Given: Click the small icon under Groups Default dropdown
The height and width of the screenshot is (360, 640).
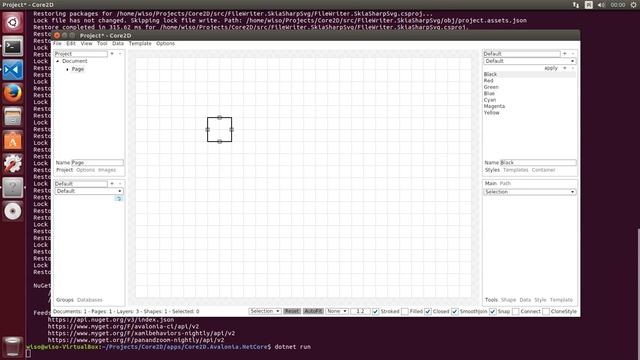Looking at the screenshot, I should 118,198.
